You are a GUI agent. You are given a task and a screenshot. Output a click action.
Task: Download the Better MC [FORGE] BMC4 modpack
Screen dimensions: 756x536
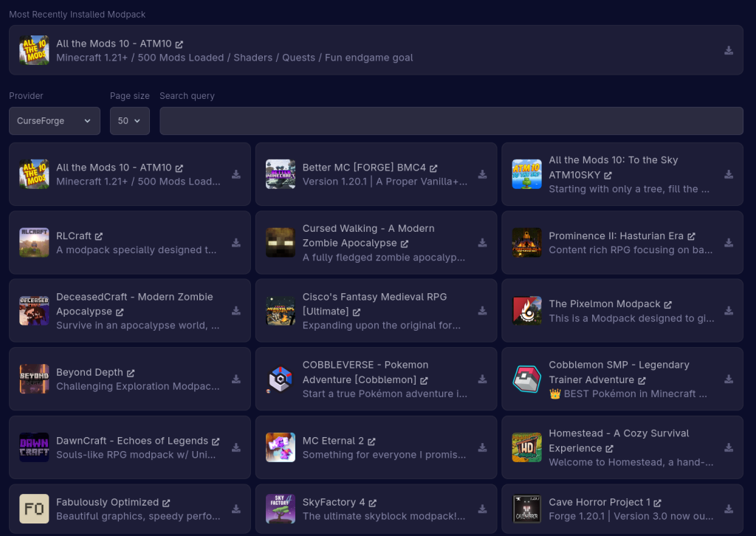482,175
